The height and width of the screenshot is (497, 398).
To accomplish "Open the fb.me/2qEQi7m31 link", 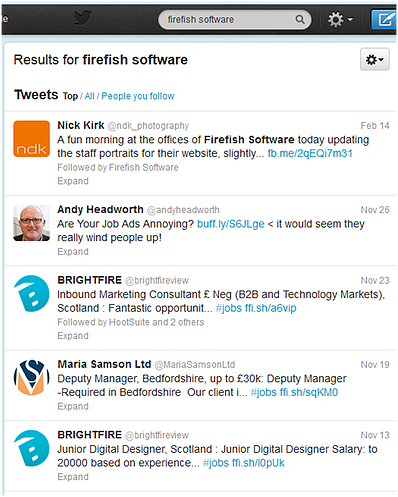I will click(x=310, y=153).
